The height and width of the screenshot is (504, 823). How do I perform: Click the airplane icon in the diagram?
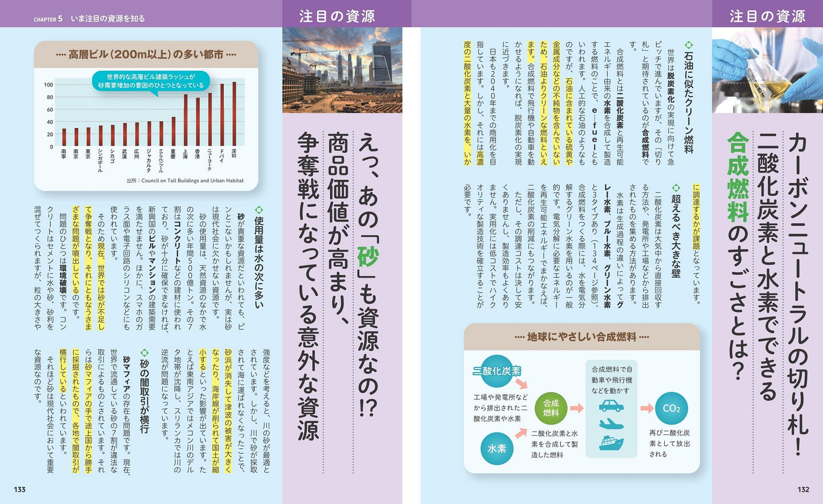611,424
